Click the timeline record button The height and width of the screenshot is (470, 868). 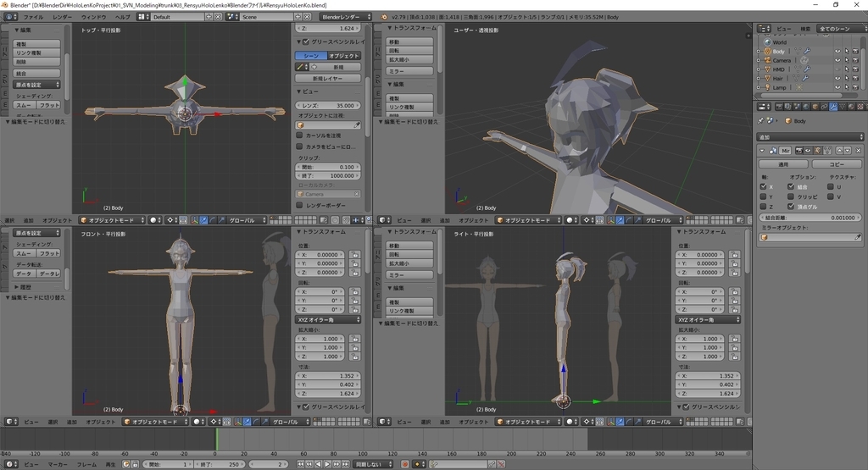(404, 464)
